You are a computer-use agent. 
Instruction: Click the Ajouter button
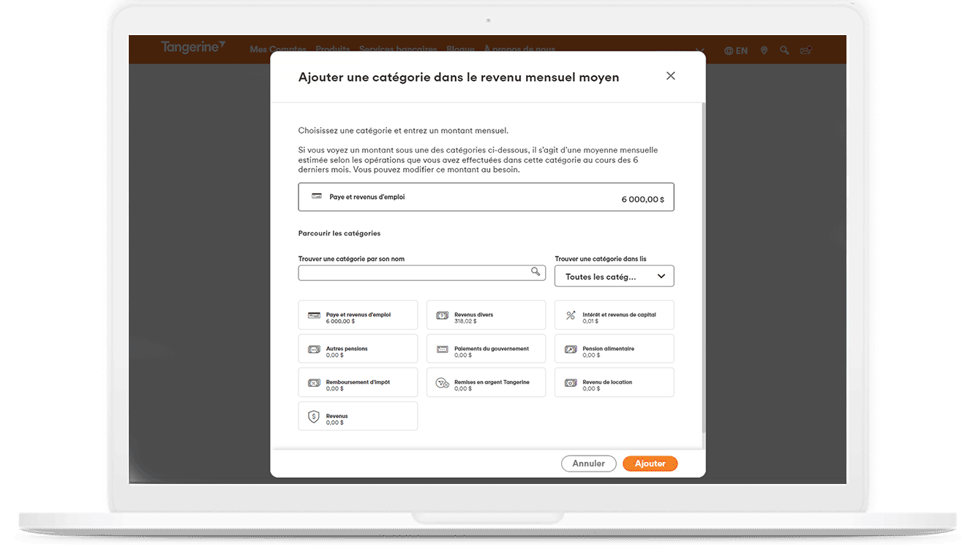click(650, 463)
